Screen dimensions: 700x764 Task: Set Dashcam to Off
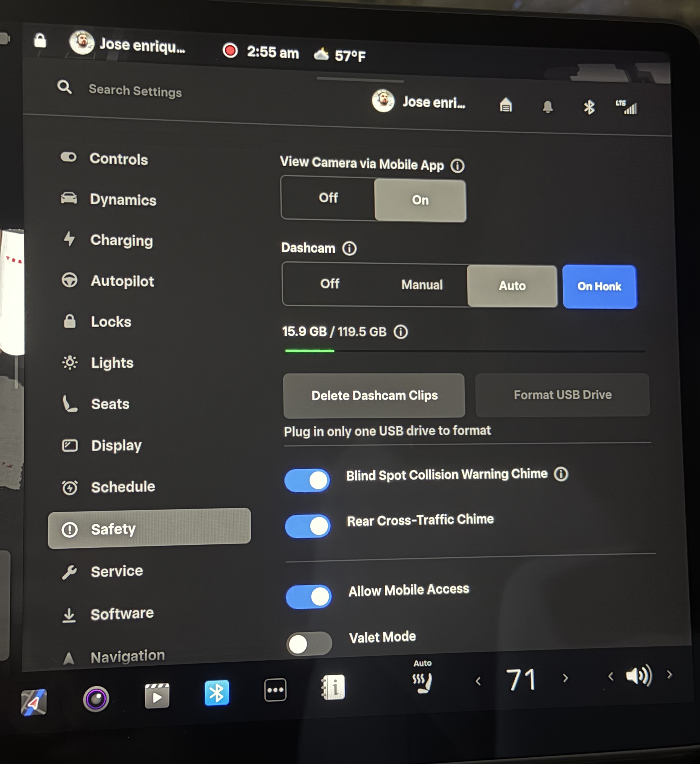click(330, 283)
